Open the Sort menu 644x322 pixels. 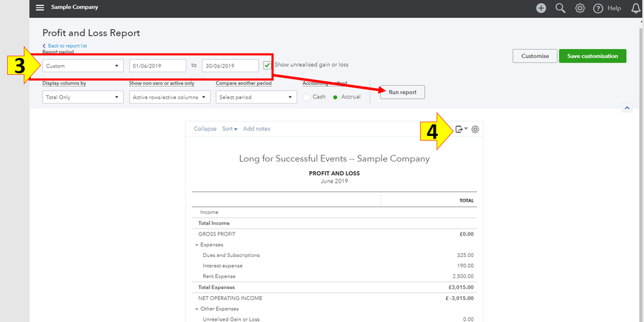[x=229, y=129]
